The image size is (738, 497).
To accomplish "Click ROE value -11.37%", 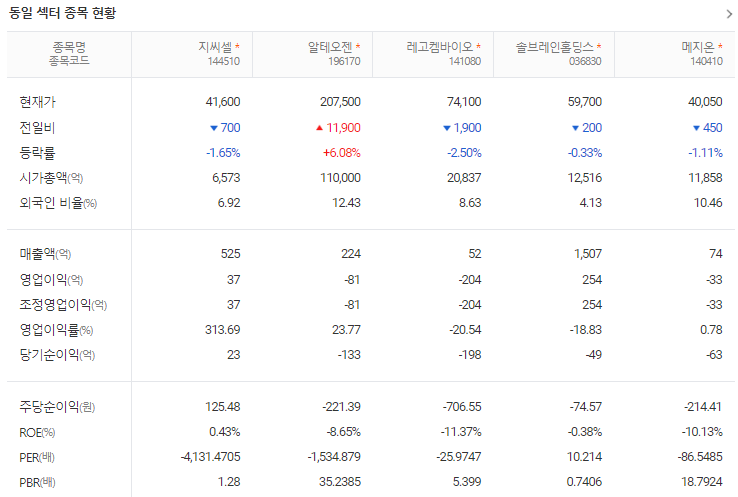I will [x=461, y=432].
